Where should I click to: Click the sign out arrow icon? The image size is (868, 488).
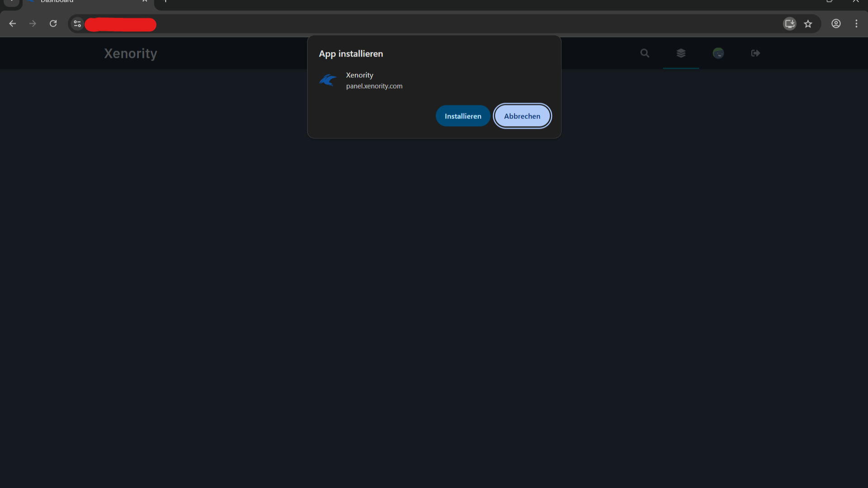755,53
